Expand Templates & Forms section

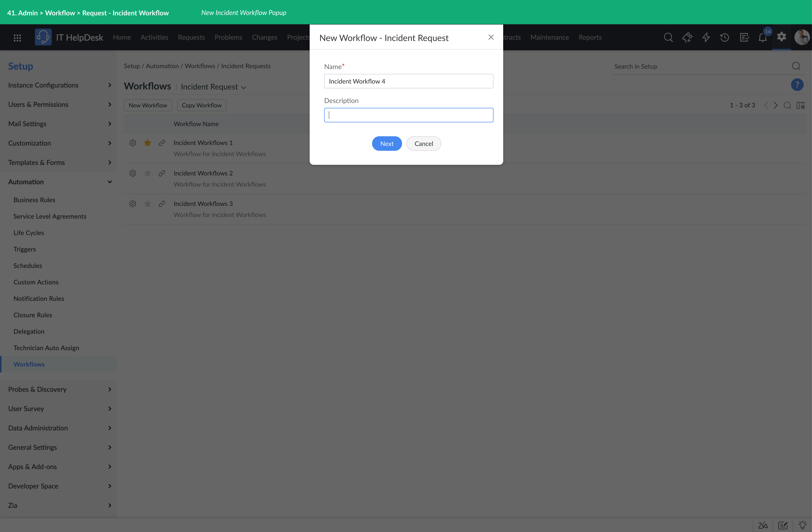[x=58, y=163]
